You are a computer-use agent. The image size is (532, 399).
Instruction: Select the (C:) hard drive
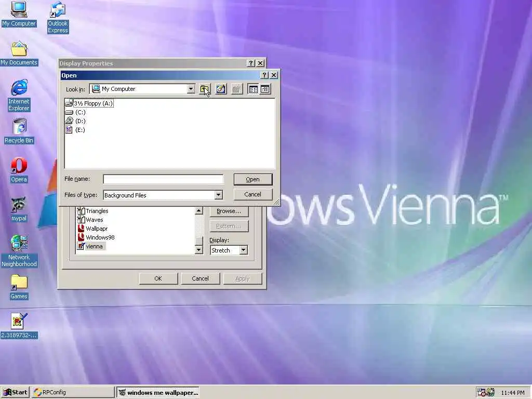[x=76, y=112]
